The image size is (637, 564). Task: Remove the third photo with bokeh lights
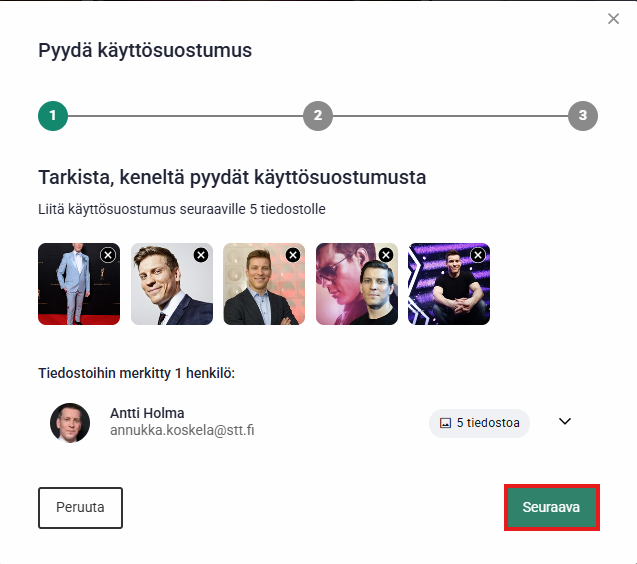(x=293, y=255)
